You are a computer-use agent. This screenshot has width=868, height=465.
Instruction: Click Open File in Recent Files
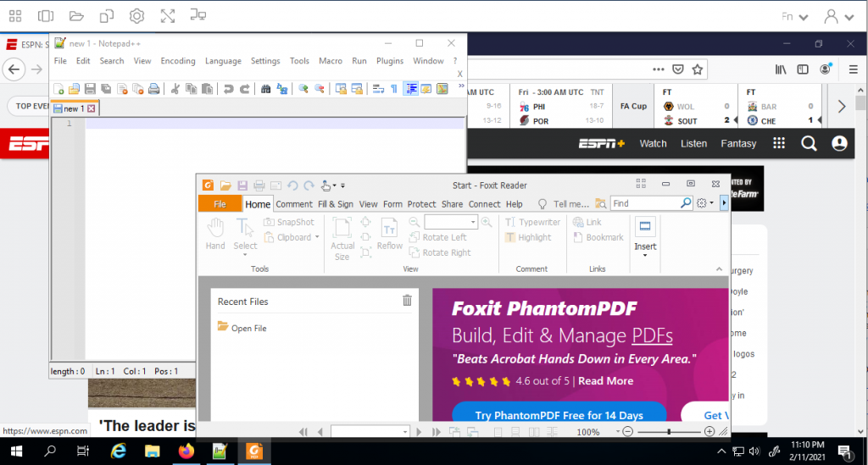(242, 327)
